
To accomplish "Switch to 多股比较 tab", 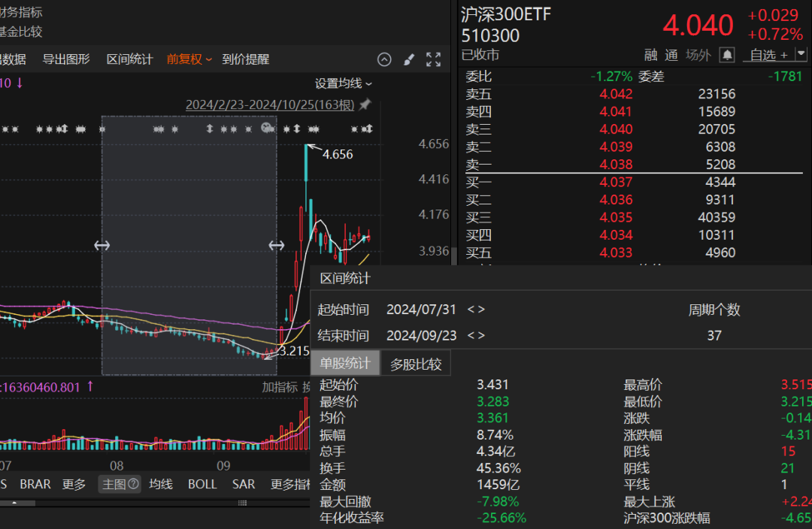I will point(416,364).
